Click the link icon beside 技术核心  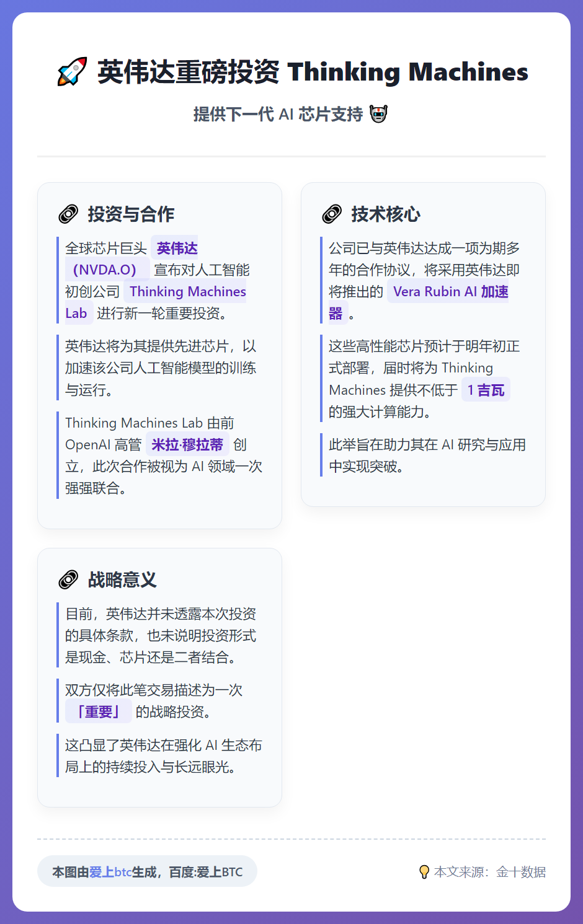(332, 214)
